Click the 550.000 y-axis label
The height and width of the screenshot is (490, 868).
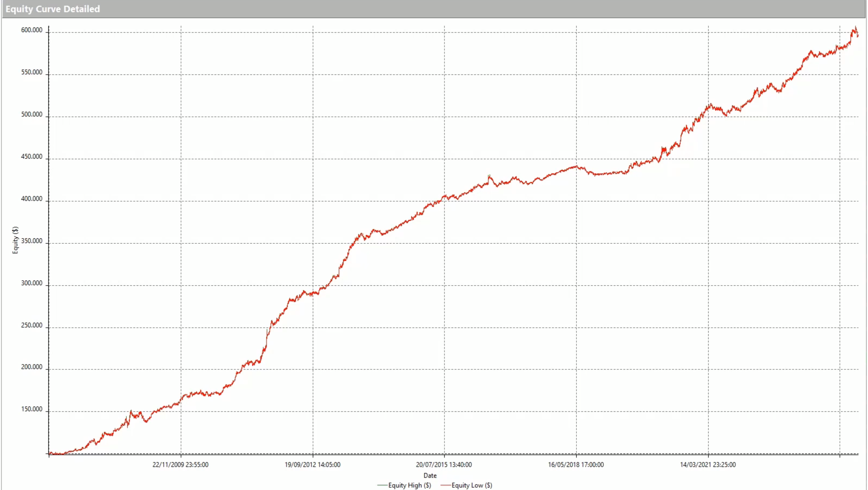[32, 72]
